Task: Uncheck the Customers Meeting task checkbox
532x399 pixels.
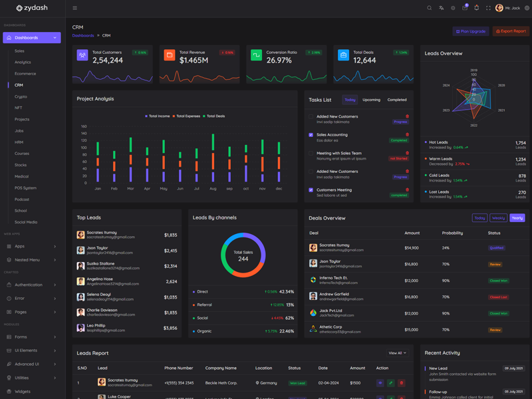Action: [311, 190]
